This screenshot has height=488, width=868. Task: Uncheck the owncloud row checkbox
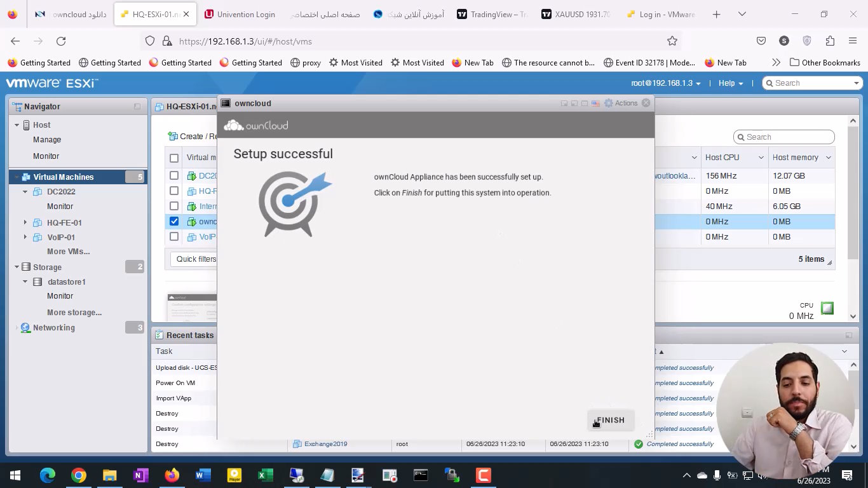pos(174,221)
